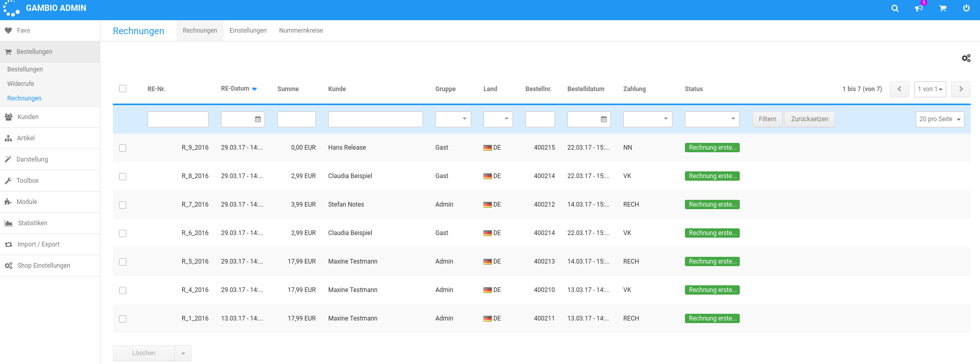Tick the checkbox for invoice R_5_2016
This screenshot has width=980, height=364.
123,262
